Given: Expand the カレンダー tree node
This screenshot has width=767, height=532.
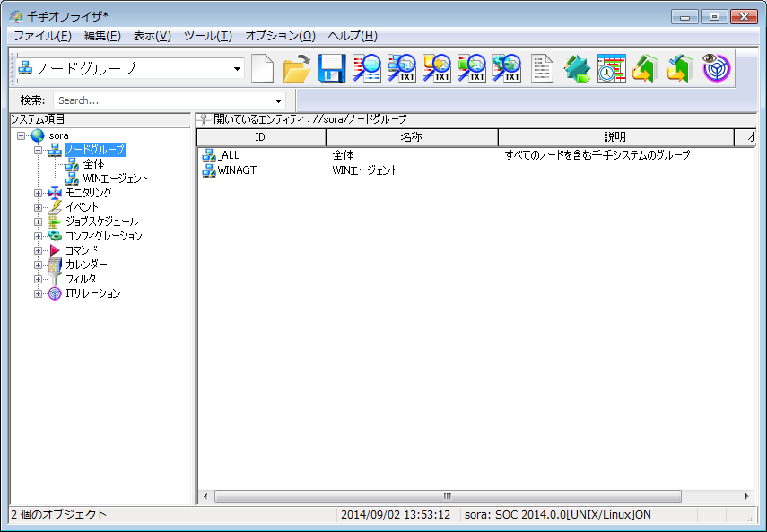Looking at the screenshot, I should pyautogui.click(x=38, y=265).
